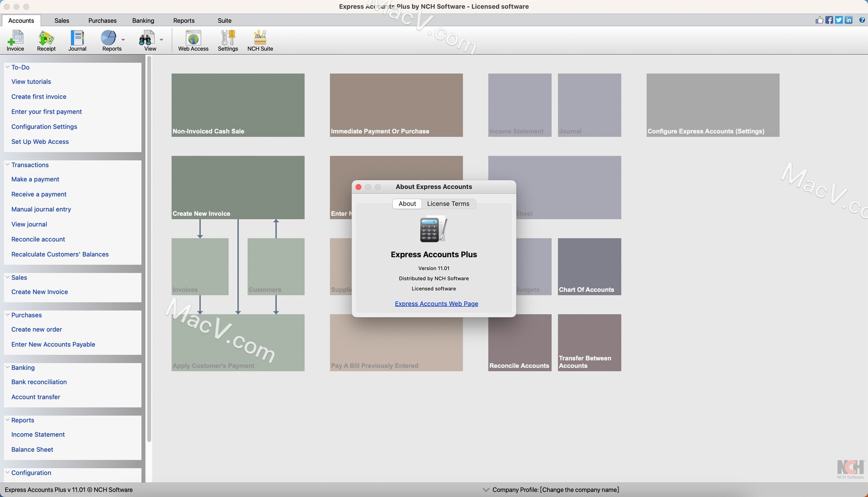
Task: Collapse the Configuration sidebar section
Action: click(7, 472)
